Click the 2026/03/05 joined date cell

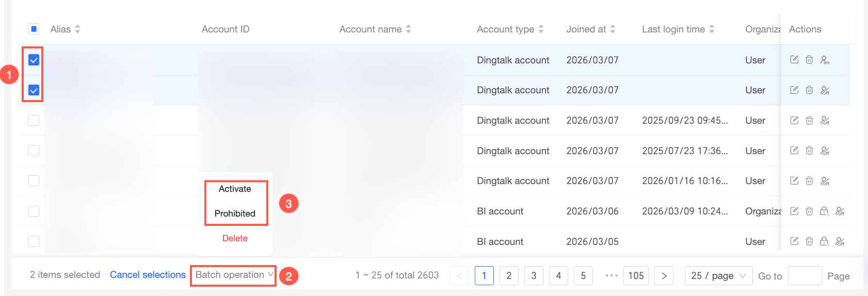592,242
